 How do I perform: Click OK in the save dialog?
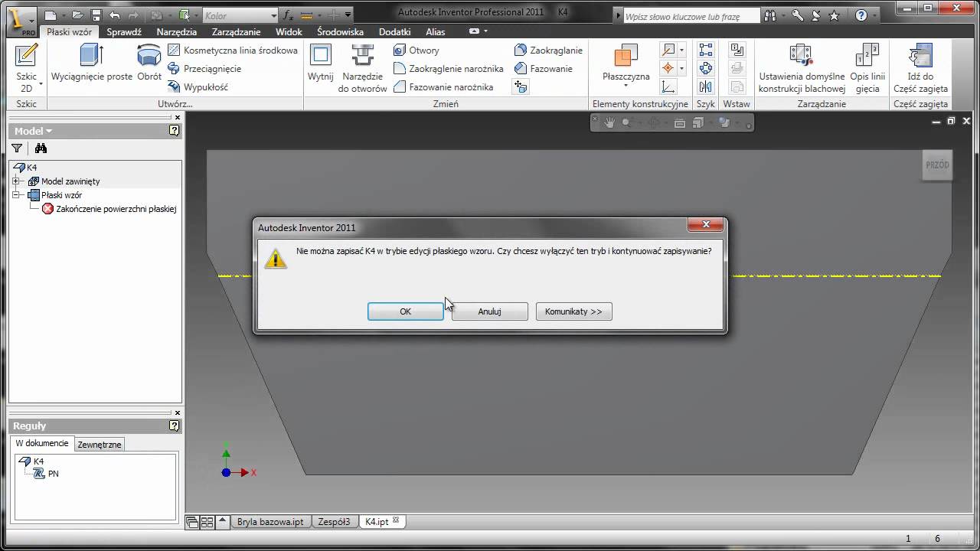pos(406,311)
